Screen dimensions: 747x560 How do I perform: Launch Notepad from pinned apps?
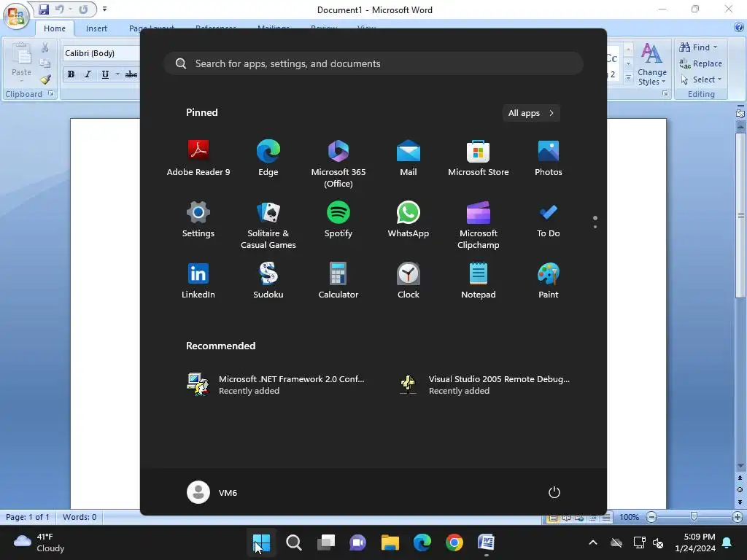click(x=479, y=281)
